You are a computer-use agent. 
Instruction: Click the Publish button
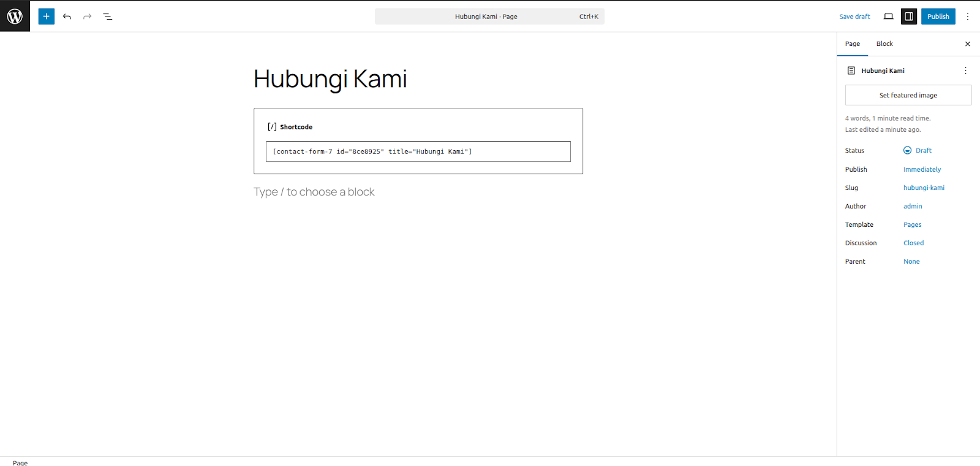tap(938, 17)
